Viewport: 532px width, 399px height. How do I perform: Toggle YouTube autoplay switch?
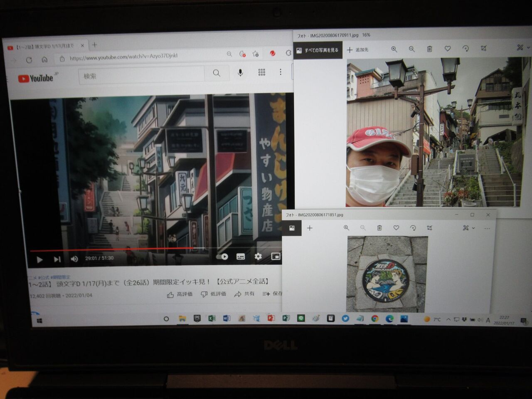223,256
